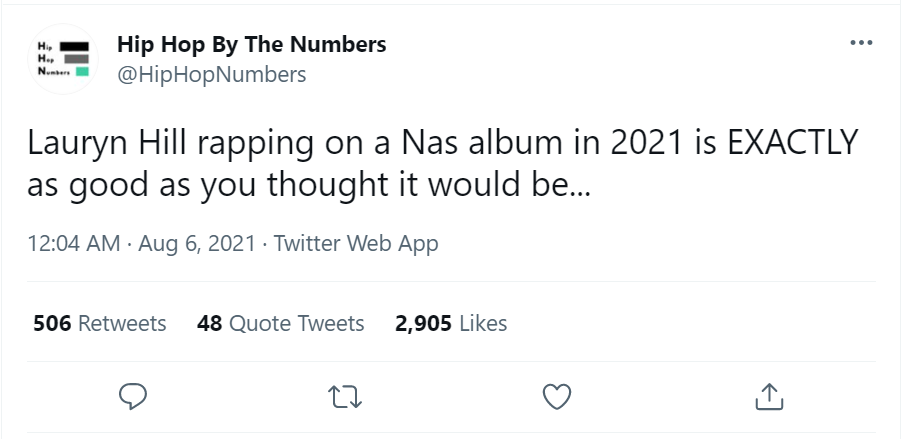Show the 48 Quote Tweets
The width and height of the screenshot is (914, 439).
(x=281, y=324)
